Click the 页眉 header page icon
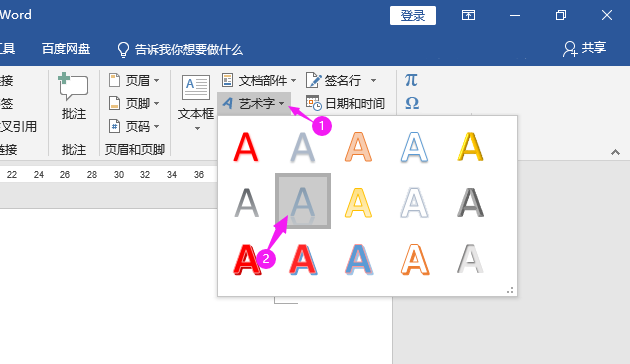Viewport: 630px width, 364px height. (114, 80)
